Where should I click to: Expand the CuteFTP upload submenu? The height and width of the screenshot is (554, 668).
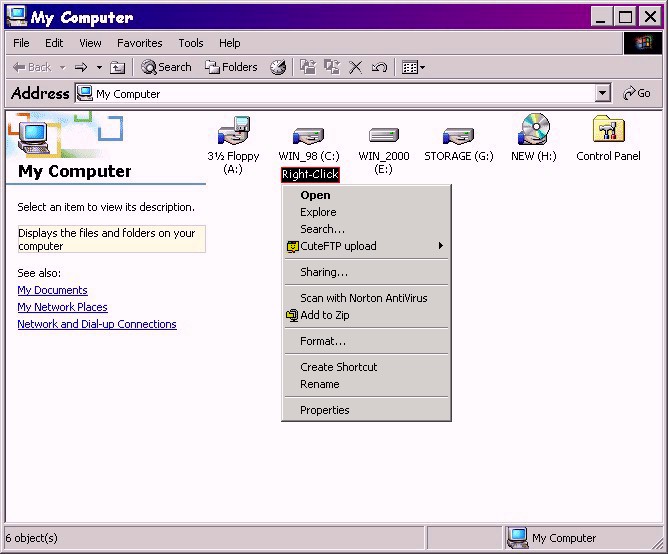pos(366,246)
